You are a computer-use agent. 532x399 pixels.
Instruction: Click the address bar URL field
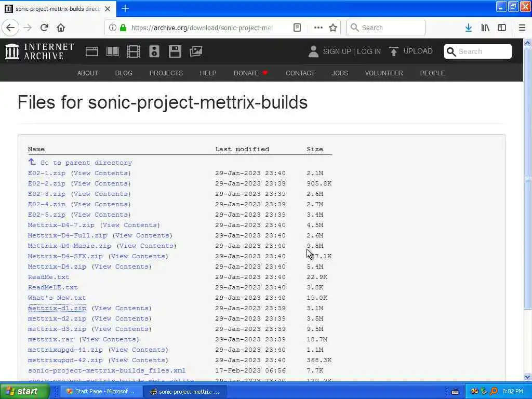pyautogui.click(x=202, y=28)
